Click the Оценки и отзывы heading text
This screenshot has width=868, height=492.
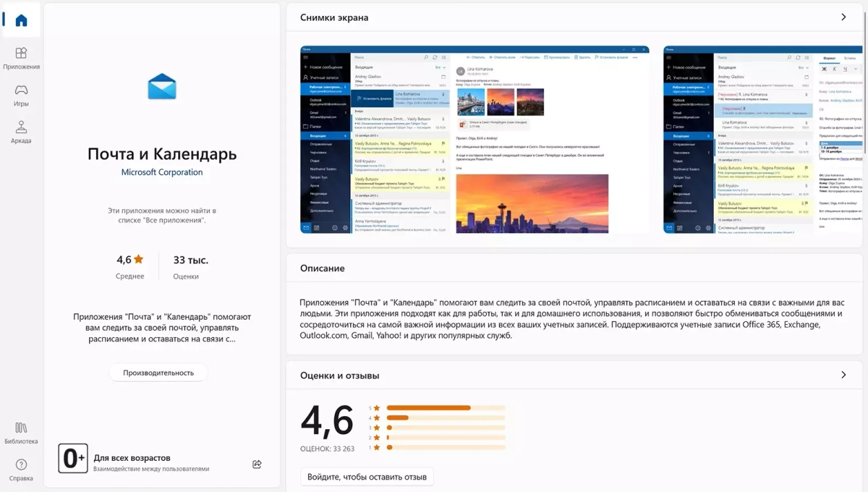pos(340,375)
